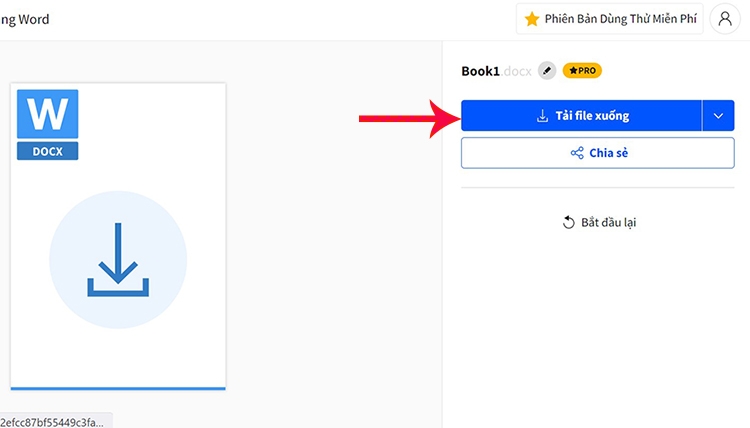This screenshot has width=750, height=428.
Task: Click the pencil rename icon beside Book1
Action: pos(546,71)
